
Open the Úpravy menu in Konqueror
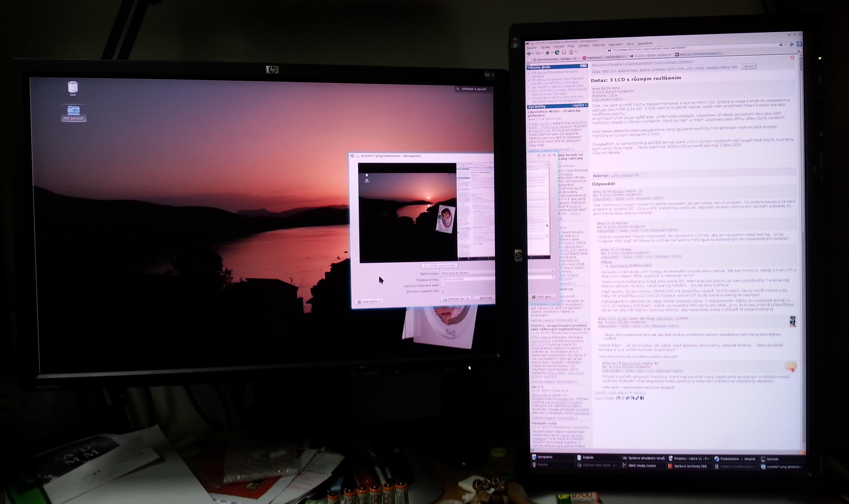point(545,47)
